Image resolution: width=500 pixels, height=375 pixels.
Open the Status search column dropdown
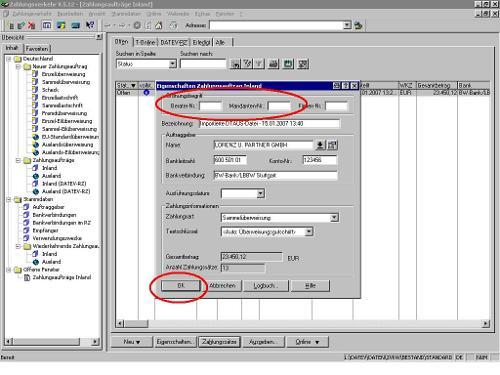(172, 64)
